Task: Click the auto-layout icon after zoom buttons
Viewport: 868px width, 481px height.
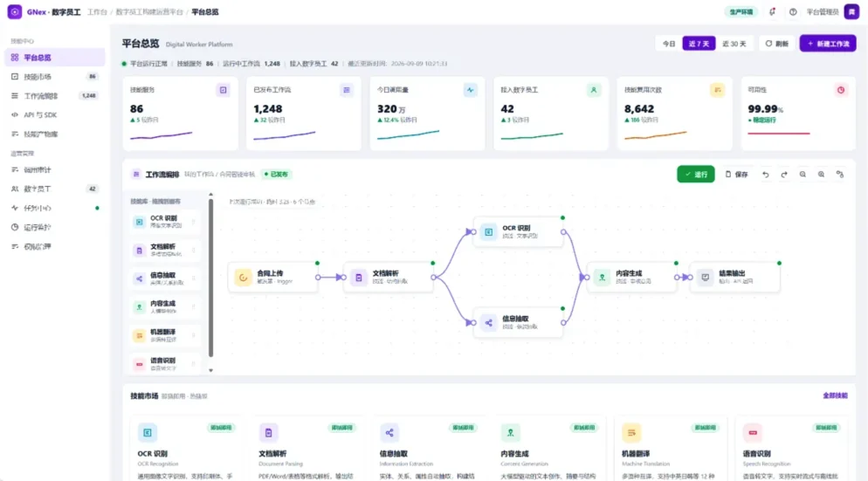Action: point(840,175)
